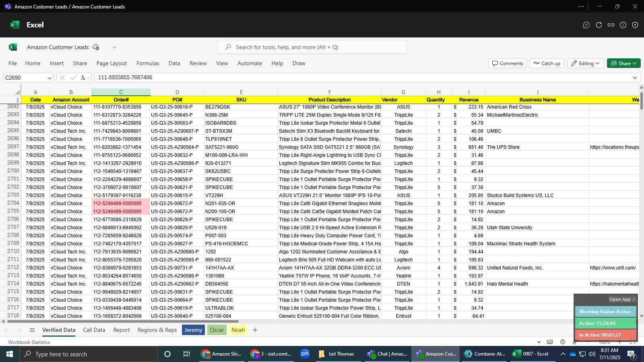Open Task View on the taskbar
The image size is (644, 362).
pos(186,354)
